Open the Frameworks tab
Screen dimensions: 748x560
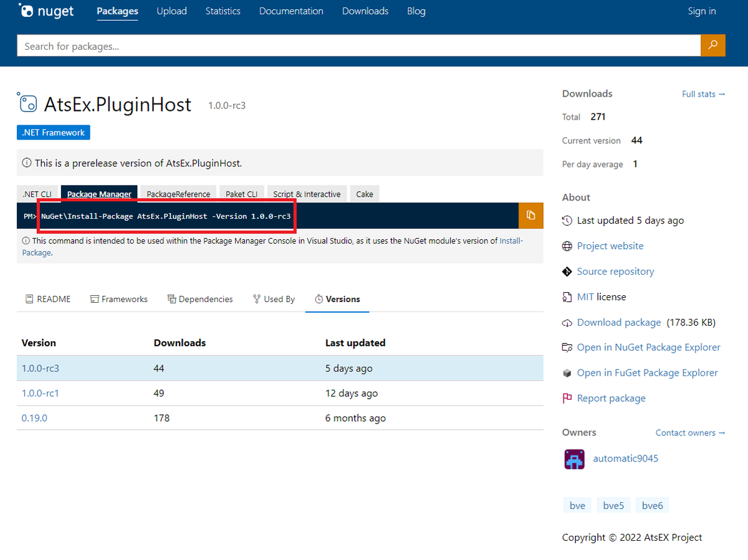click(x=119, y=299)
